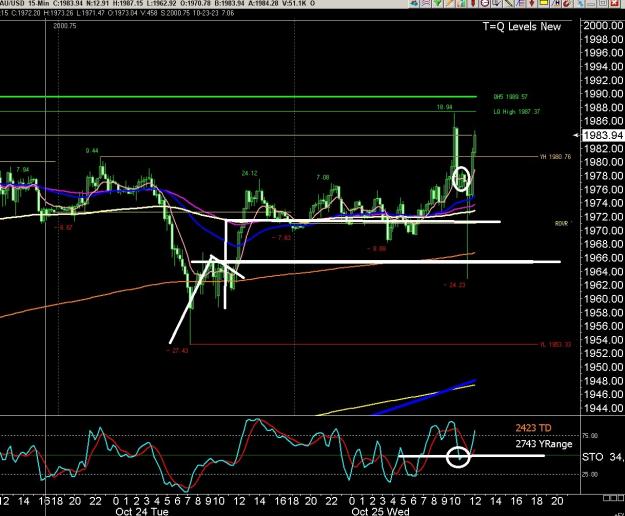
Task: Click the red 'YL 1953.33' level label
Action: point(555,345)
